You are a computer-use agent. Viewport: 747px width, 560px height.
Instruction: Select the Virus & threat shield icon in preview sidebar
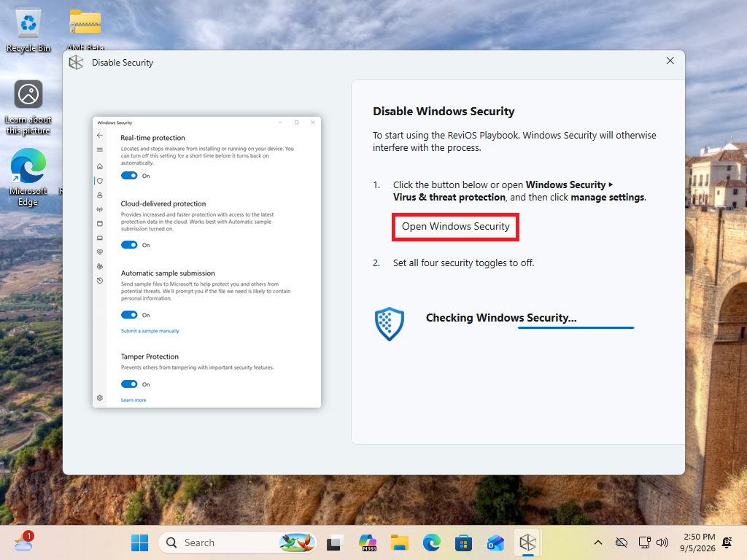(x=99, y=181)
